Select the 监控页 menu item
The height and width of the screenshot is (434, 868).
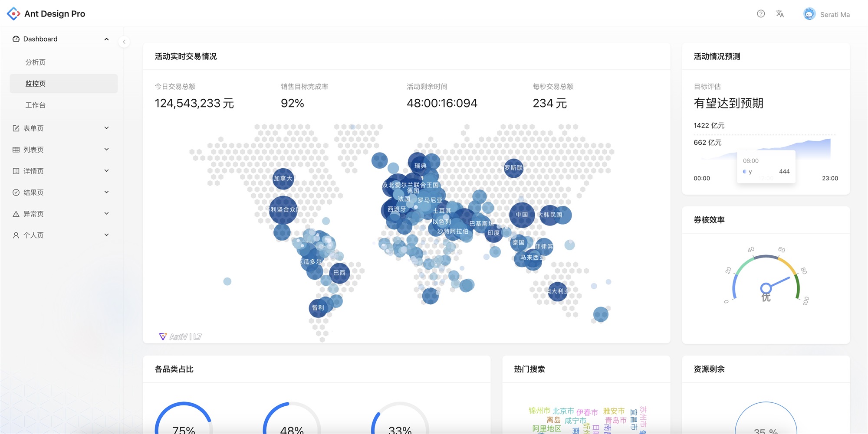(x=64, y=84)
